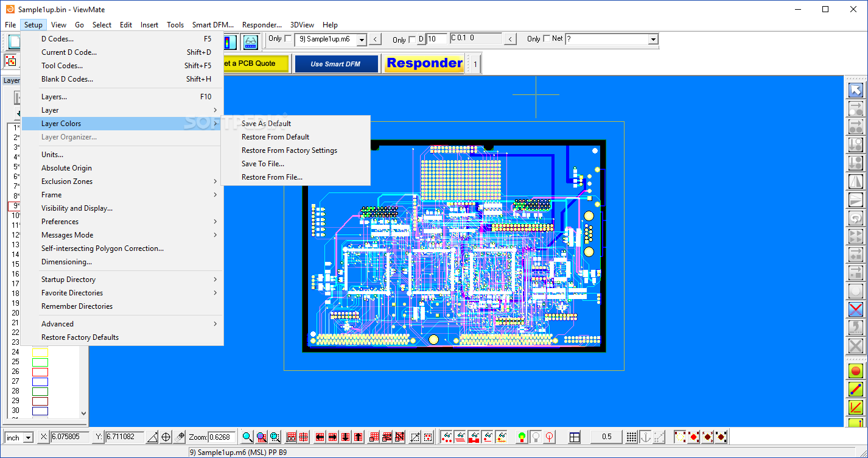
Task: Click the yellow color swatch for layer 24
Action: click(40, 352)
